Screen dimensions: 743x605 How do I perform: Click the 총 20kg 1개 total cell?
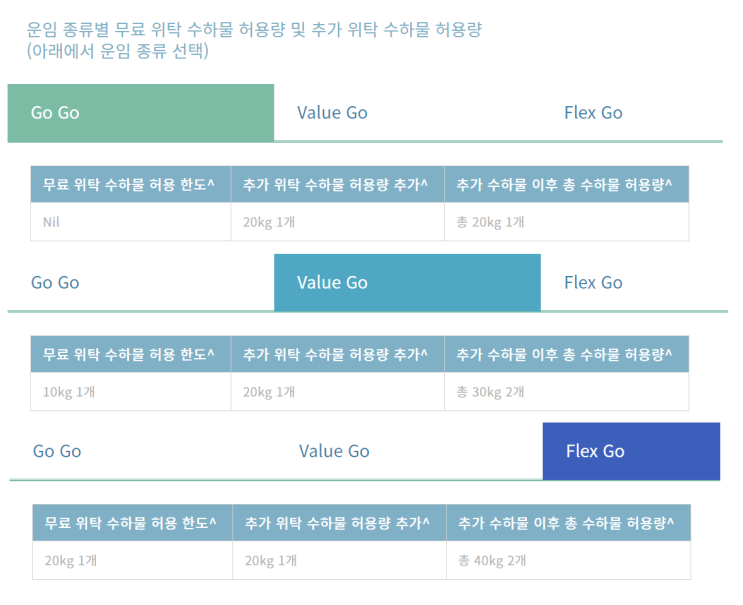(490, 222)
